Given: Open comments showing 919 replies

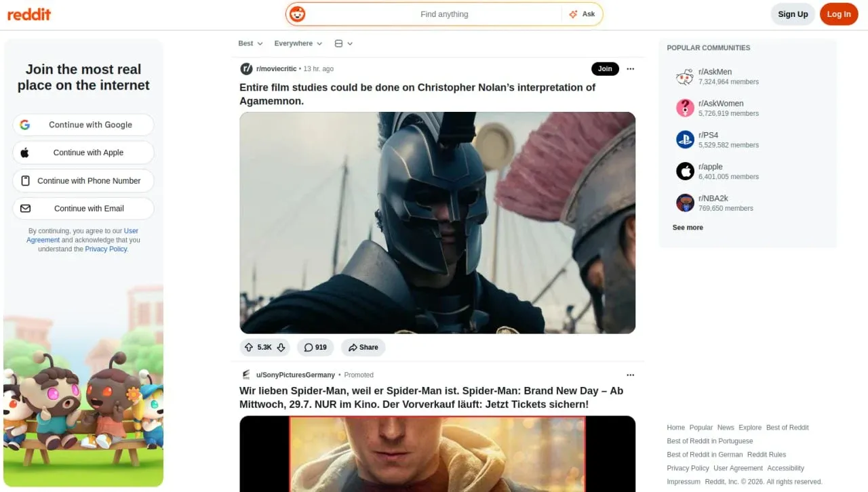Looking at the screenshot, I should [315, 348].
